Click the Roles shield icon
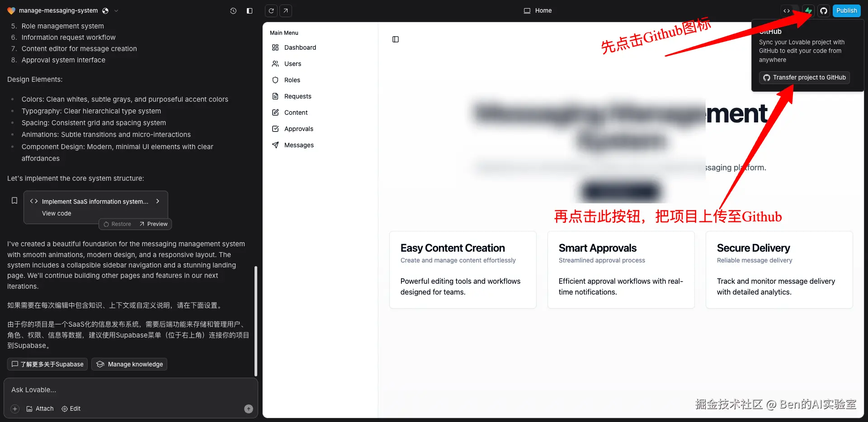 tap(275, 80)
